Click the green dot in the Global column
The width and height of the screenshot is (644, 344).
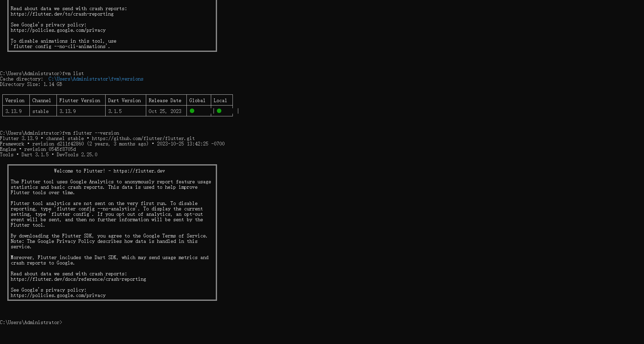pos(192,111)
